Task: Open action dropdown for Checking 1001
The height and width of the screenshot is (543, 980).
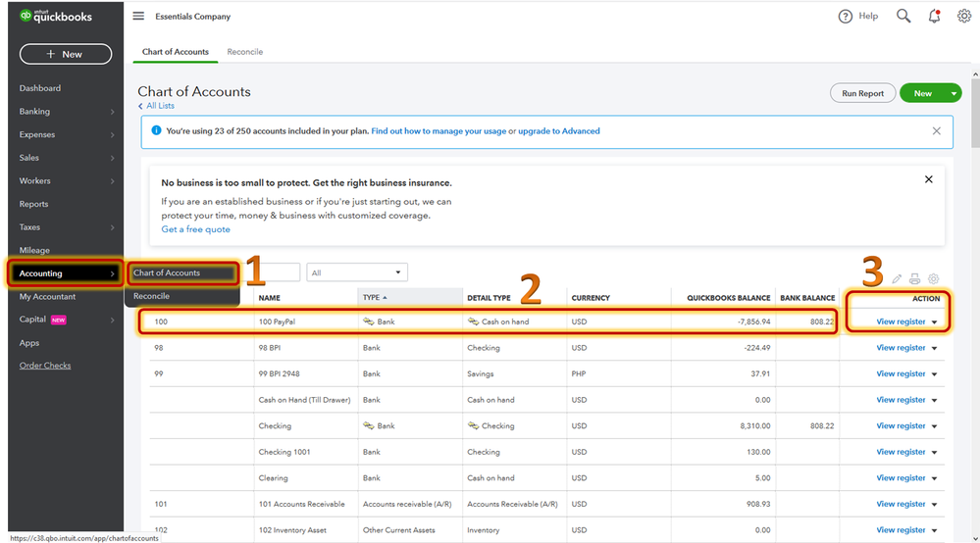Action: pyautogui.click(x=934, y=453)
